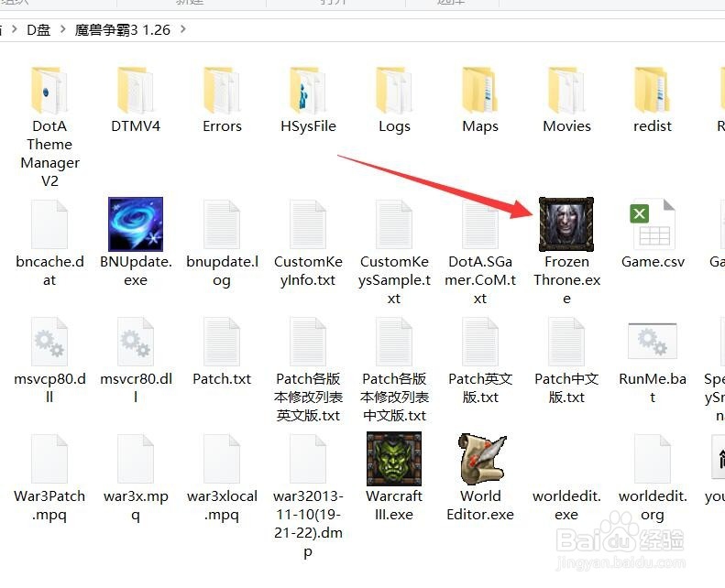
Task: Select the World Editor.exe scroll icon
Action: (x=481, y=459)
